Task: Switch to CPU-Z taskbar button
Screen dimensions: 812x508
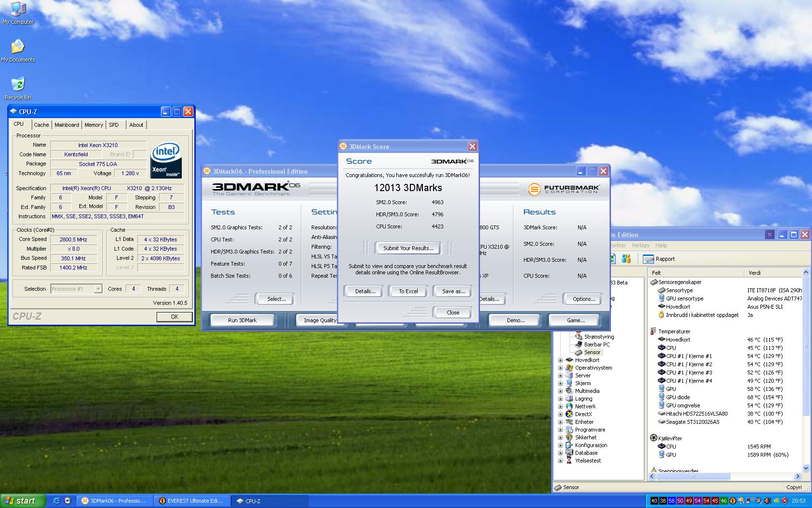Action: (x=270, y=501)
